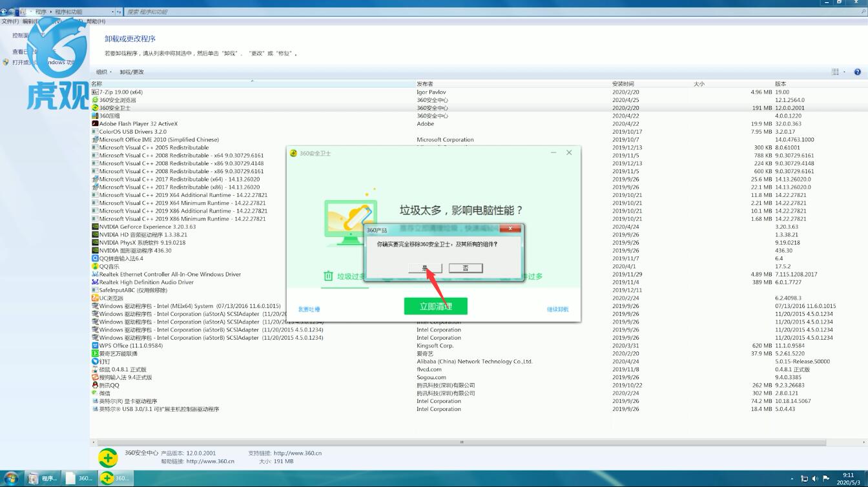Close the 360安全卫士 uninstall window

coord(569,153)
